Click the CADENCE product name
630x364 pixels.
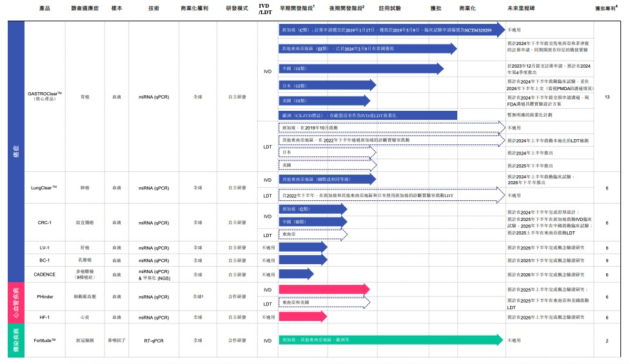click(44, 274)
